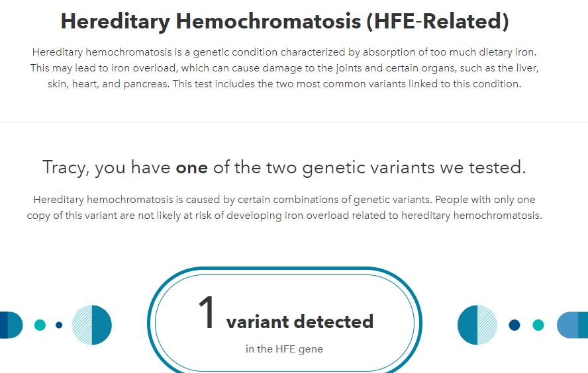Click the teal dot left of the variant pill
Viewport: 588px width, 373px height.
(x=40, y=325)
